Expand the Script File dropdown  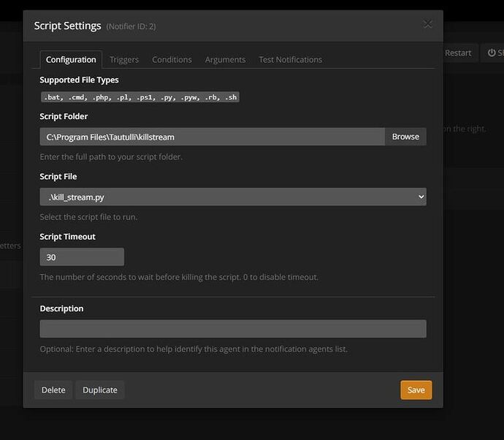point(233,197)
